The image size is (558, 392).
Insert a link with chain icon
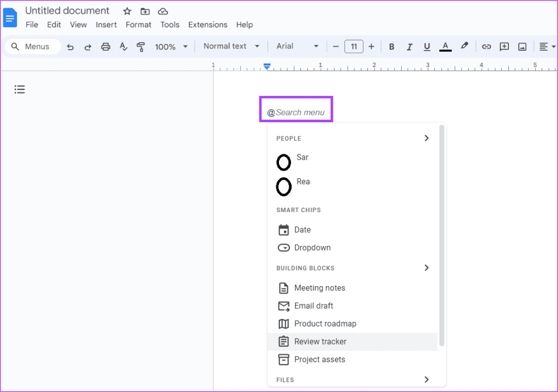pyautogui.click(x=486, y=47)
